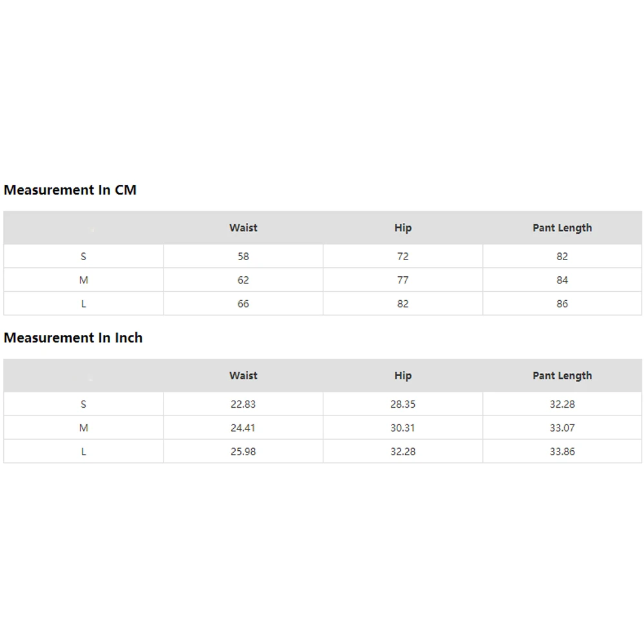Select the Waist header in the Inch table
644x644 pixels.
coord(243,375)
